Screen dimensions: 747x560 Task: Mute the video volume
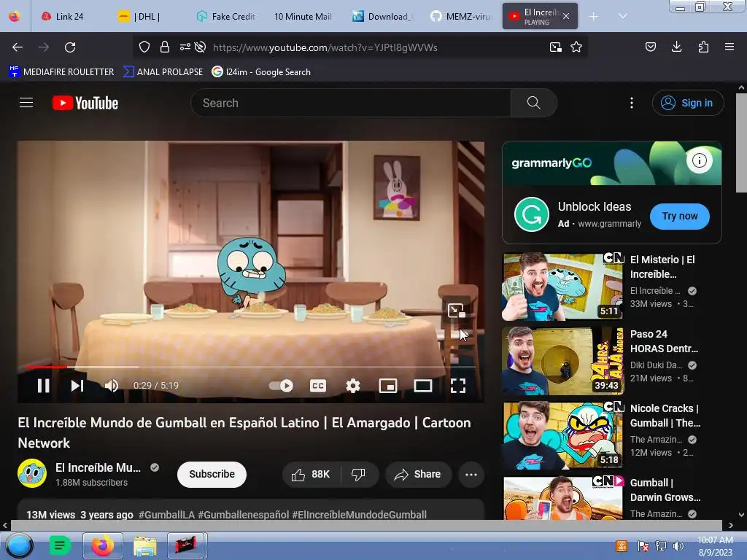[112, 386]
